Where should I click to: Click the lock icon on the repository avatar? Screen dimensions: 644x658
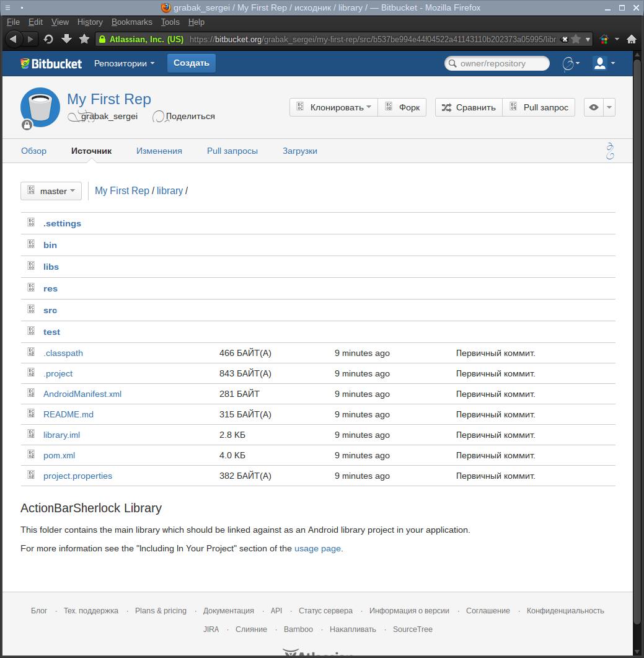26,125
